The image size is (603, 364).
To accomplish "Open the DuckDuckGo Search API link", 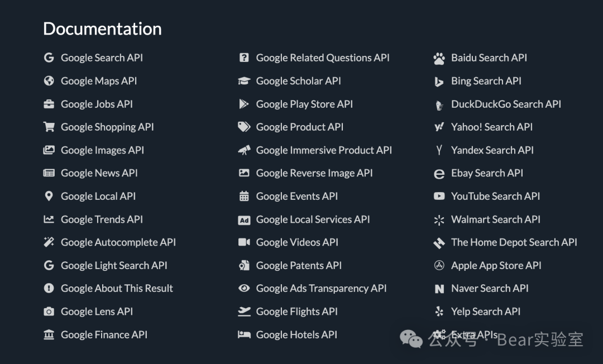I will point(506,104).
